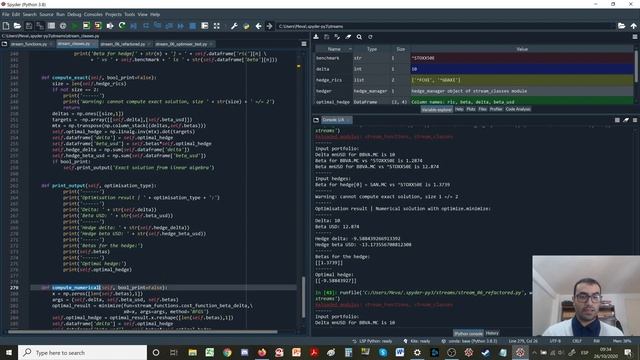This screenshot has height=360, width=640.
Task: Interrupt the kernel with the console stop square
Action: [617, 120]
